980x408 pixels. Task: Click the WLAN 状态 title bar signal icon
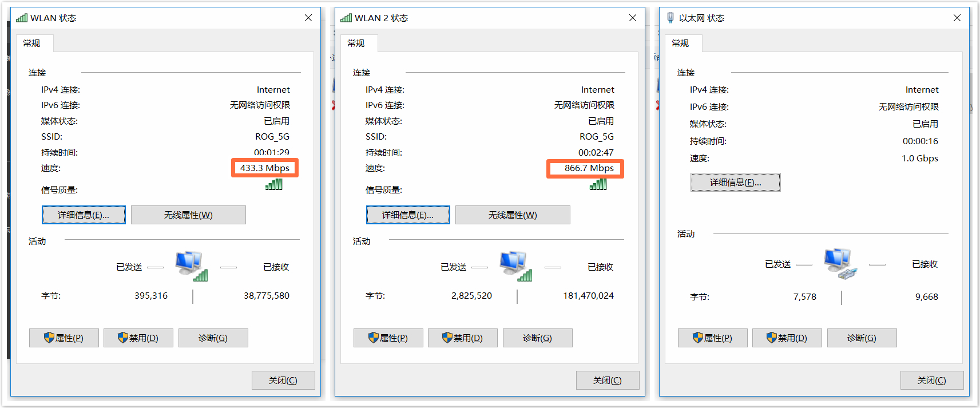22,18
